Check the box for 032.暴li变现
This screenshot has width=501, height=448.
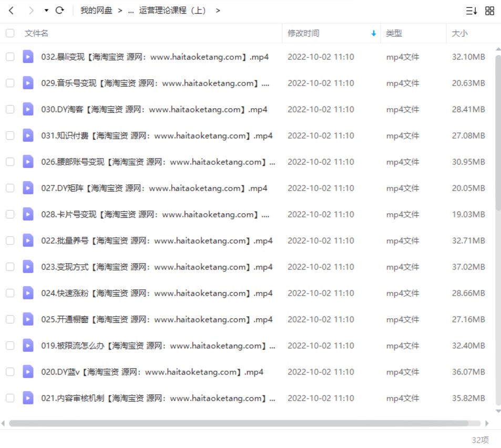point(10,57)
